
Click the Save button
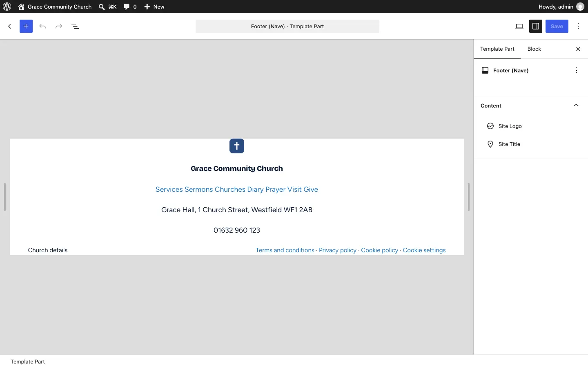tap(557, 26)
